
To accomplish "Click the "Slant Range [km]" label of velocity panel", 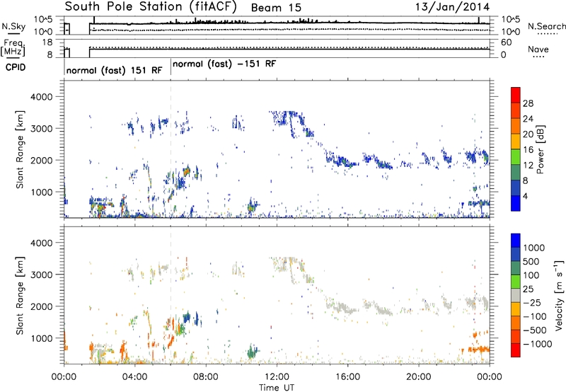I will click(x=20, y=296).
